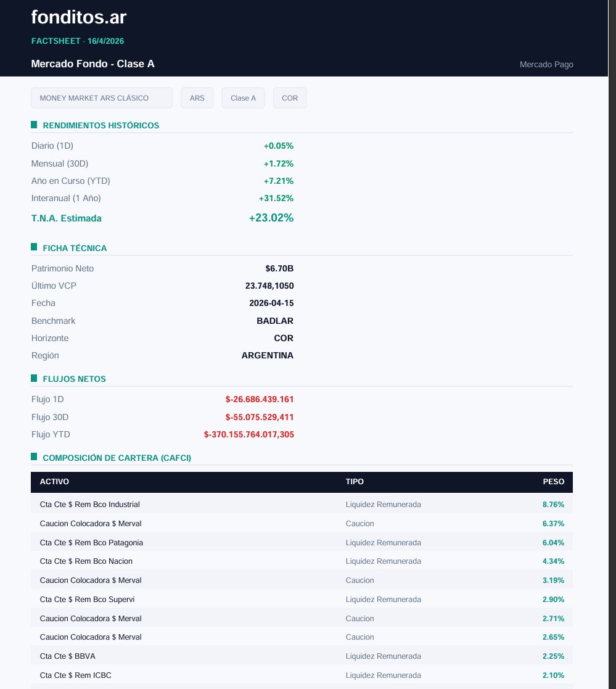Click the Caucion Colocadora row weighing 6.37%
616x689 pixels.
click(302, 523)
